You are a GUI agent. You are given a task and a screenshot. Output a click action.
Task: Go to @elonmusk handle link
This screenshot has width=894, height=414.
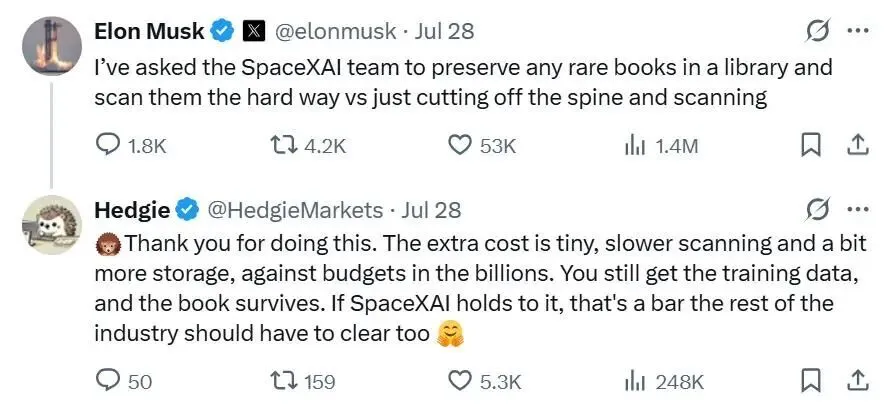point(336,31)
